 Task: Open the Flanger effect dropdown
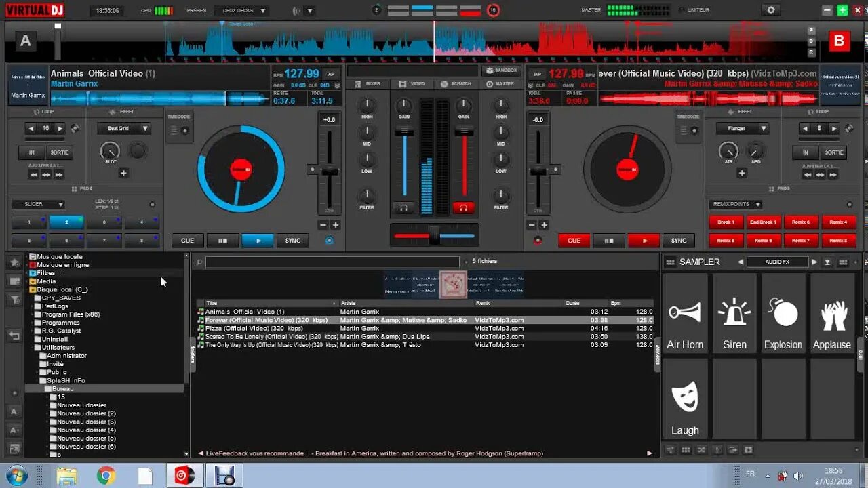click(x=743, y=128)
